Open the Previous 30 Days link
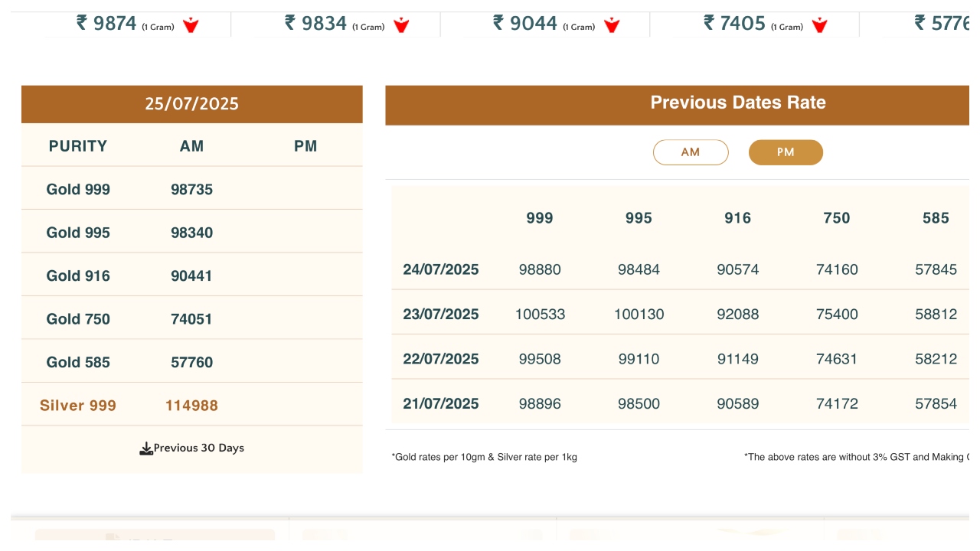The width and height of the screenshot is (980, 551). click(x=198, y=448)
